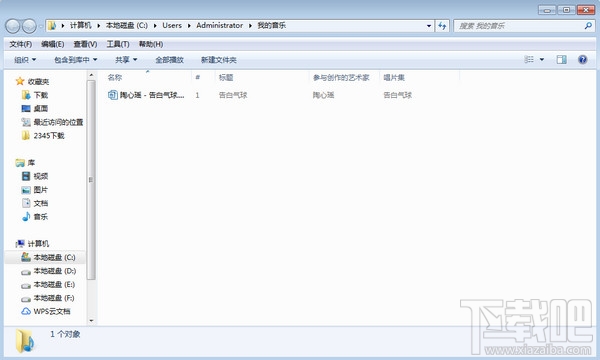The image size is (600, 360).
Task: Click the recent pages dropdown beside Forward
Action: 41,26
